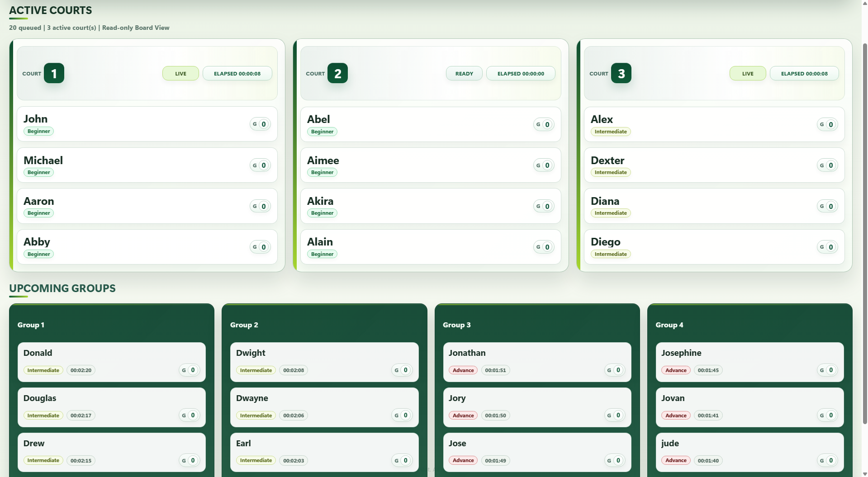Click Earl's Intermediate skill tag
The height and width of the screenshot is (477, 868).
(256, 460)
